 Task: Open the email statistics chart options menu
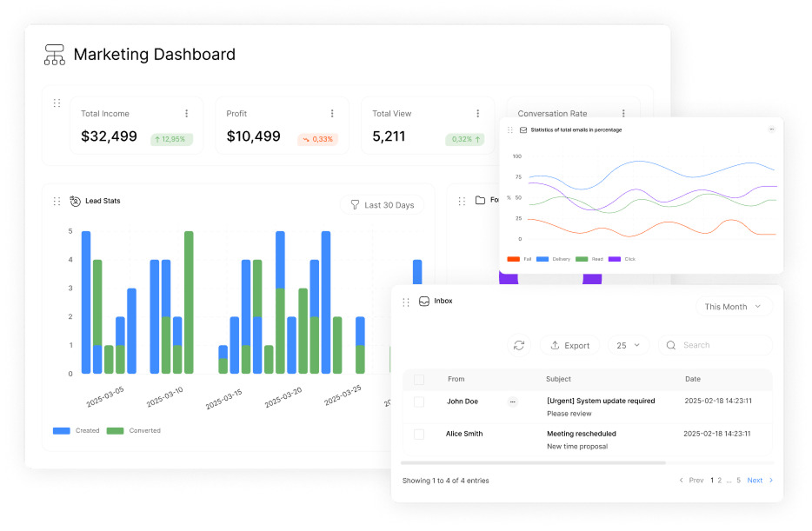[x=771, y=129]
